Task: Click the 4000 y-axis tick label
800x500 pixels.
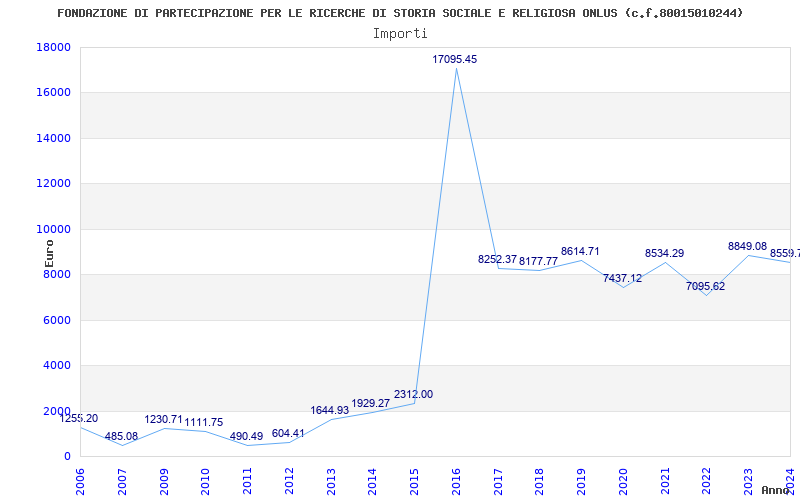Action: click(57, 366)
